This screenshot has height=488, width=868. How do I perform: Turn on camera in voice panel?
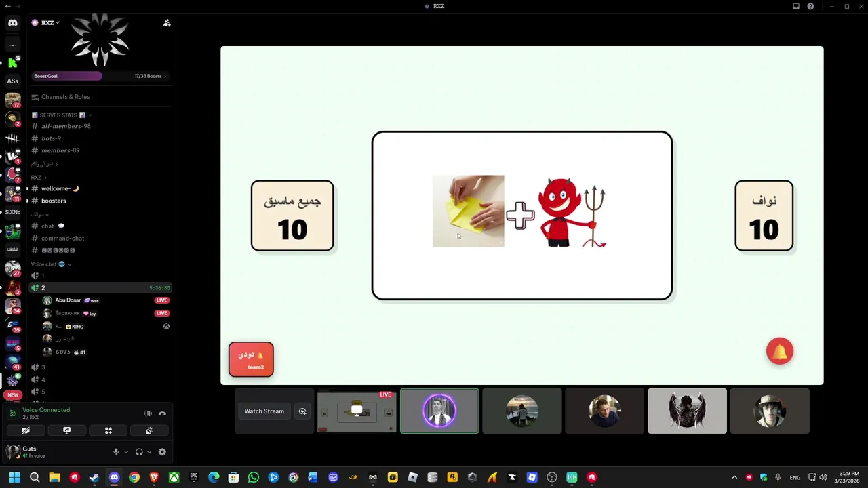[x=26, y=430]
